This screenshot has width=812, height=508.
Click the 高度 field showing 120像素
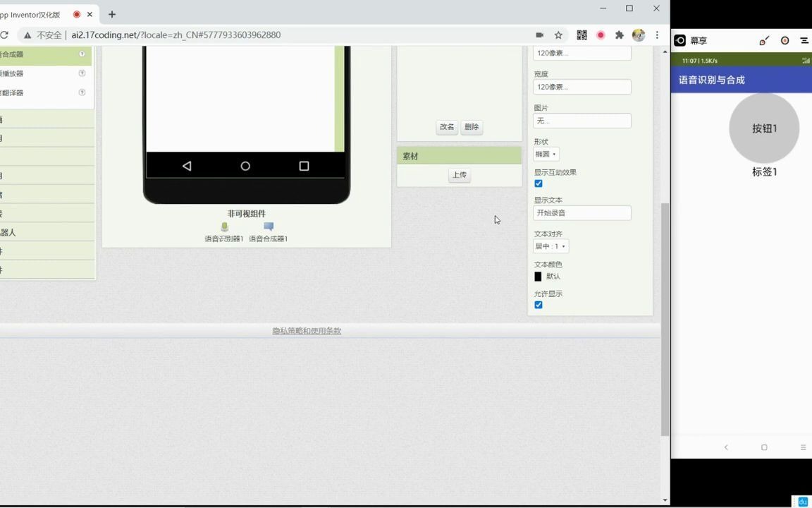[582, 53]
